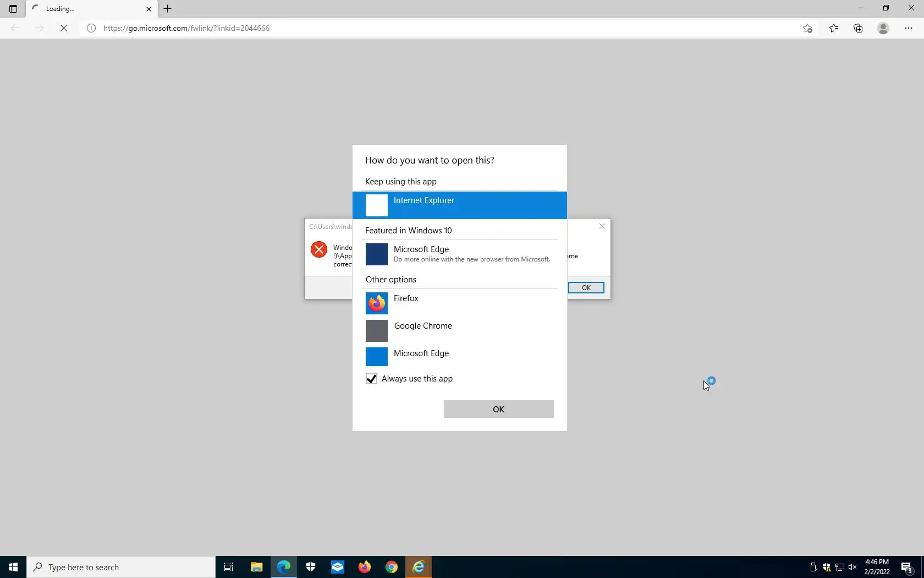Uncheck Always use this app
Viewport: 924px width, 578px height.
coord(371,379)
